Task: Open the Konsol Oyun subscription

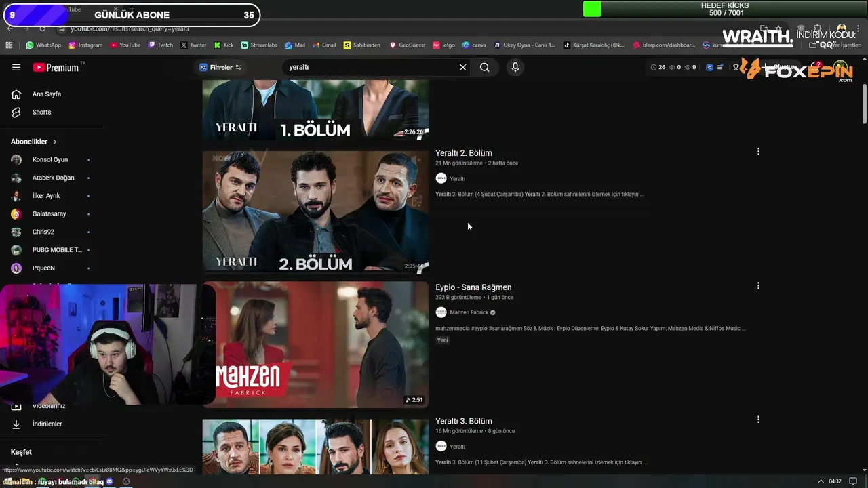Action: (x=52, y=159)
